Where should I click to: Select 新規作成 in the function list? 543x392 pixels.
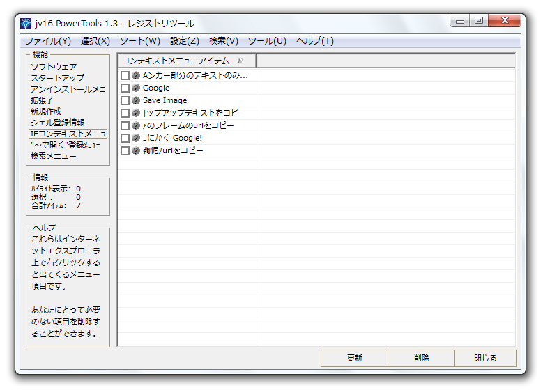(46, 111)
